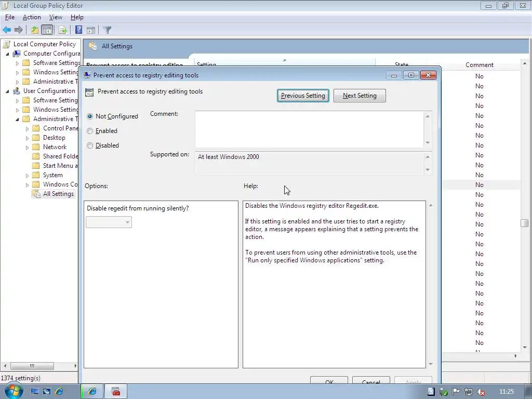
Task: Select the Enabled radio button
Action: (90, 131)
